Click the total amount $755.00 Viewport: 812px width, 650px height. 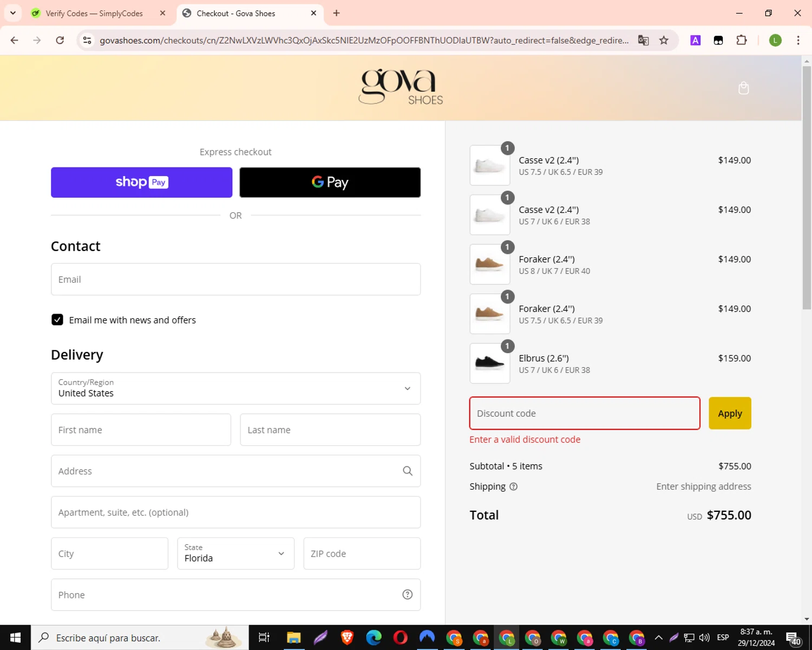pos(729,515)
